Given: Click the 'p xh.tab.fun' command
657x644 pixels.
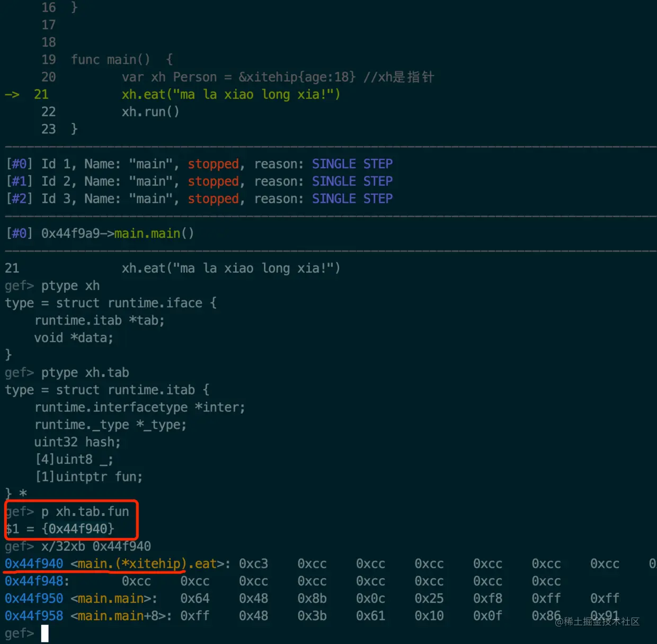Looking at the screenshot, I should click(x=85, y=512).
